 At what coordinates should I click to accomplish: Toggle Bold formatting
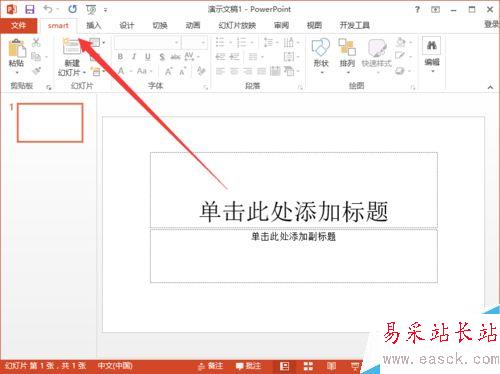[120, 57]
